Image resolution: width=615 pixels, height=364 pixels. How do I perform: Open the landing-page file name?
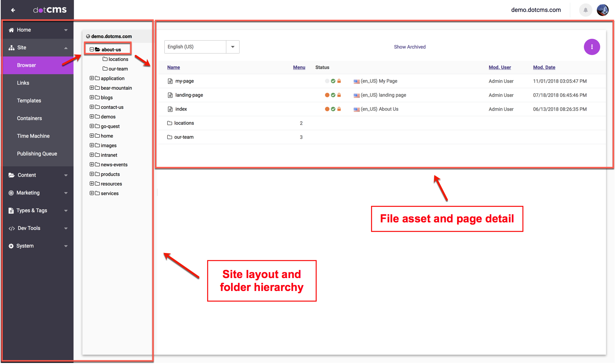pos(189,95)
